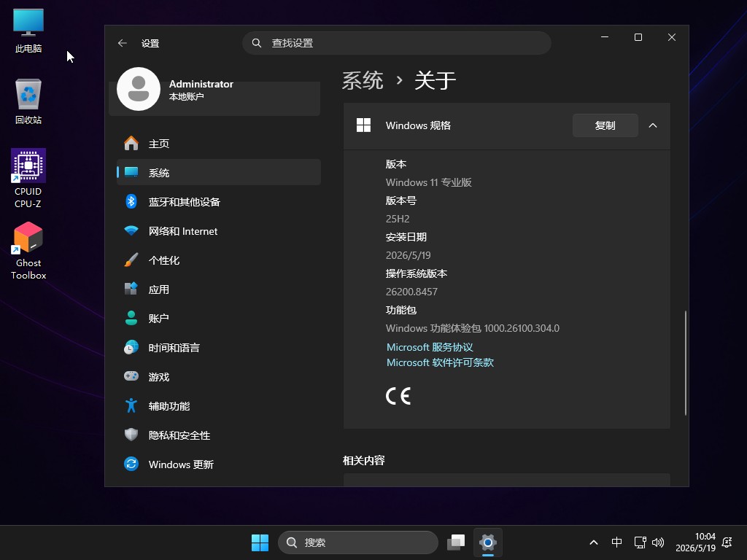Select the 安装日期 value 2026/5/19

pos(408,255)
